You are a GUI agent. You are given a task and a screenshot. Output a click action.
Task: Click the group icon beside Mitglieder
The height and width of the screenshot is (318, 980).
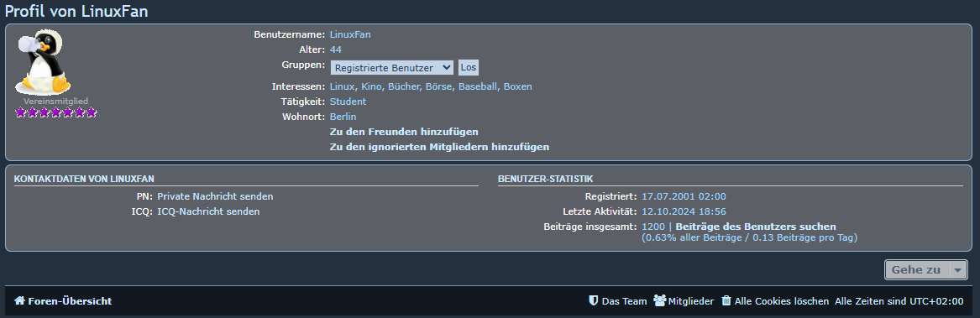(x=659, y=300)
